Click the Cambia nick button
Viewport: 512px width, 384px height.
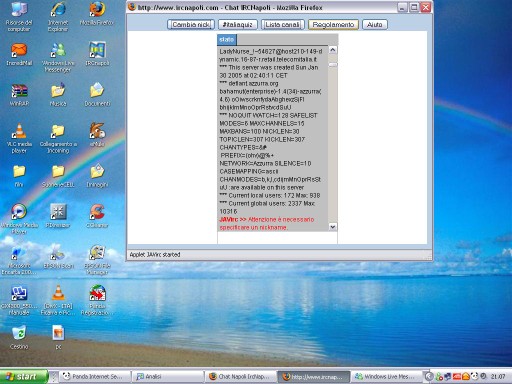coord(191,25)
